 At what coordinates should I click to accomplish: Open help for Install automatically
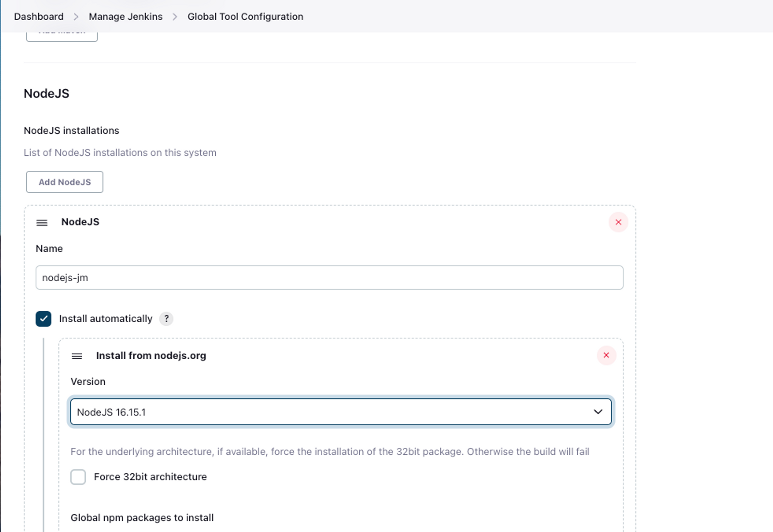click(166, 319)
